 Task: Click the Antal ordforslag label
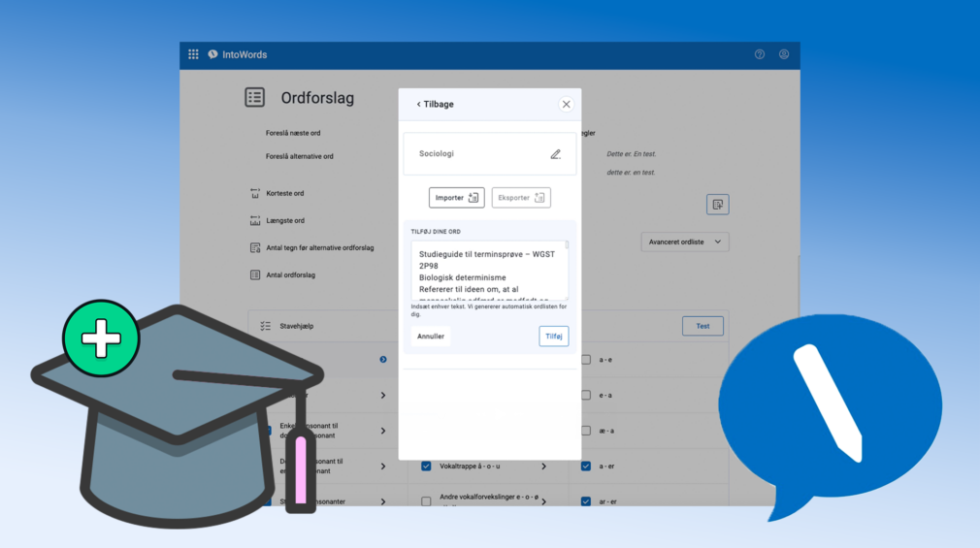[x=291, y=274]
